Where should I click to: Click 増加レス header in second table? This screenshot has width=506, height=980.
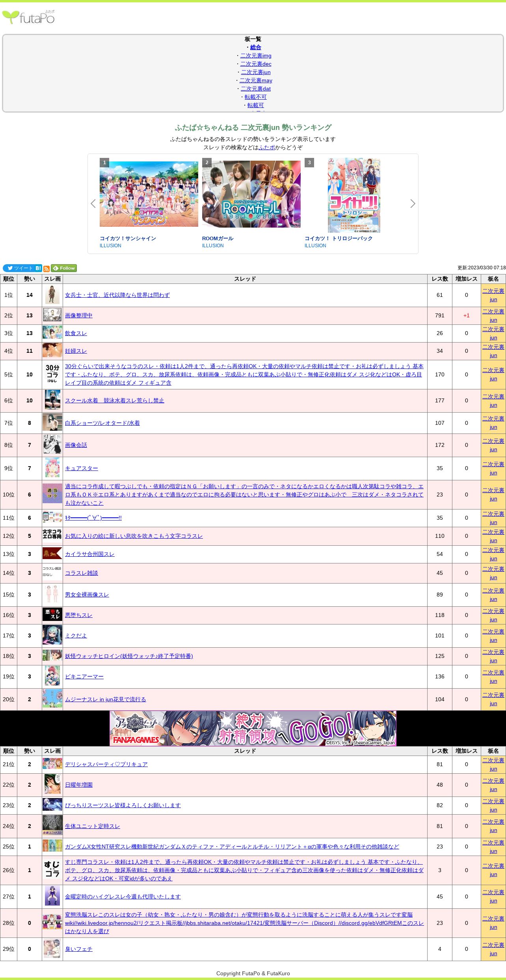467,751
